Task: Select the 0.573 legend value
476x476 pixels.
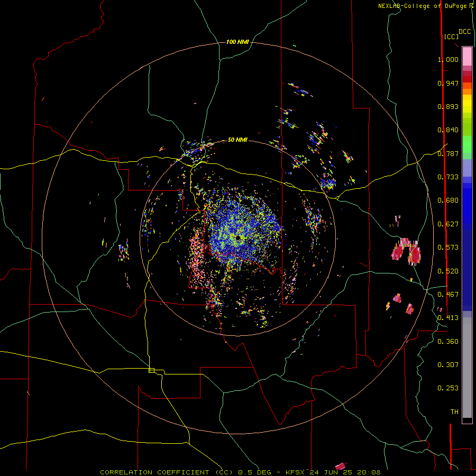Action: coord(448,248)
